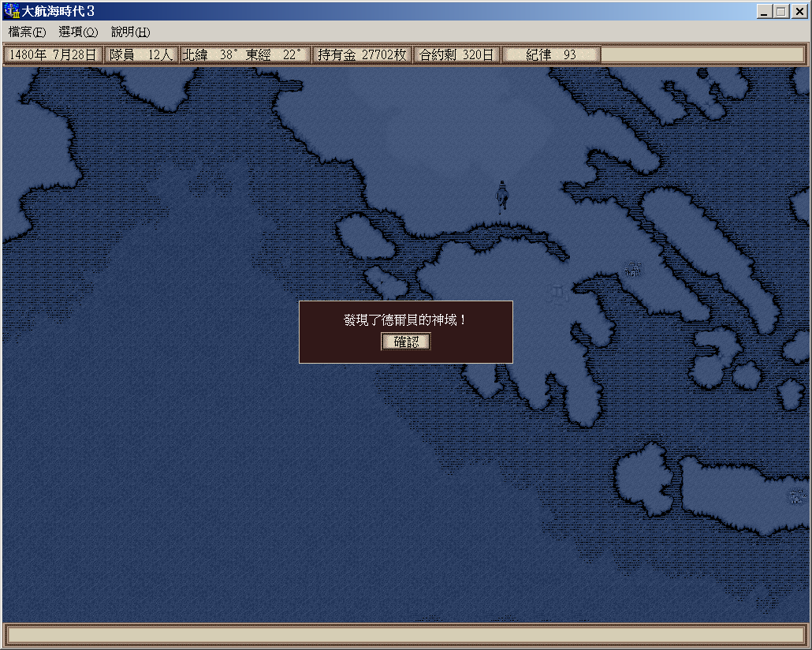Screen dimensions: 812x650
Task: Click the 確認 button in the dialog
Action: (x=406, y=342)
